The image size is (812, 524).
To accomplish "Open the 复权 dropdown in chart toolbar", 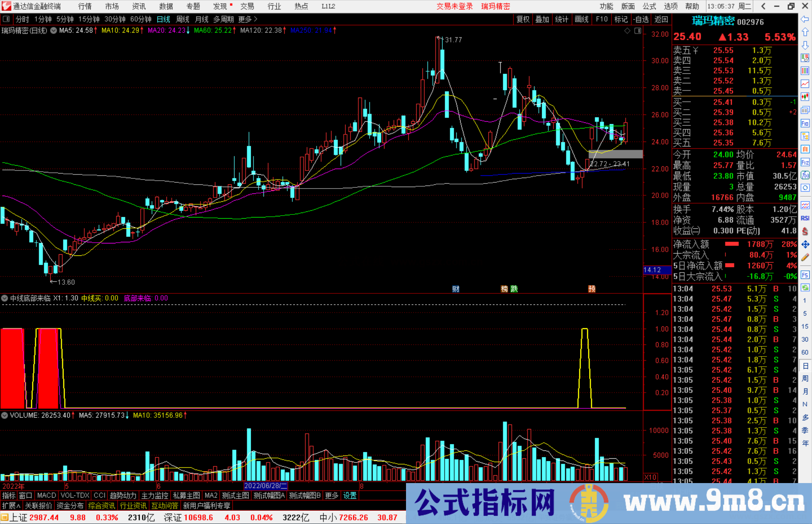I will click(523, 19).
